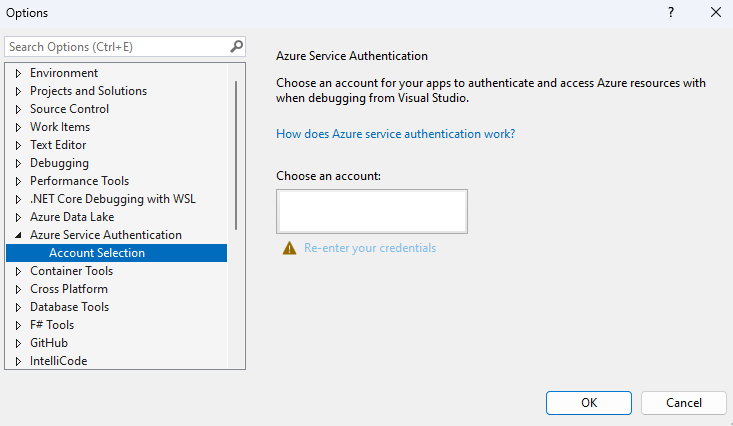Click the yellow warning triangle icon
Viewport: 733px width, 426px height.
click(289, 248)
